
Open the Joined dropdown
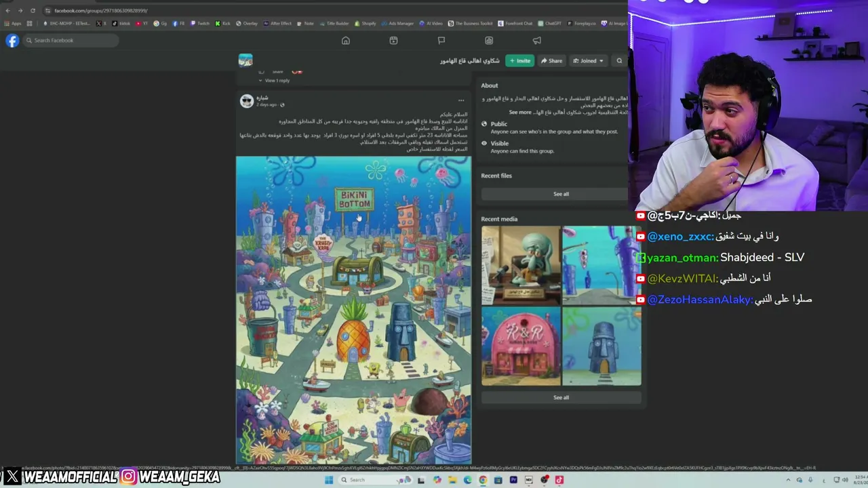[x=588, y=61]
